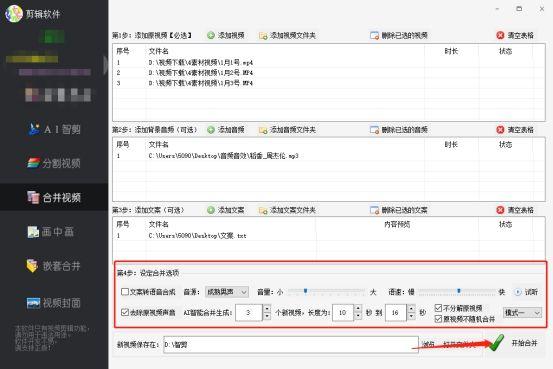Select 合并视频 in the sidebar

pyautogui.click(x=54, y=197)
